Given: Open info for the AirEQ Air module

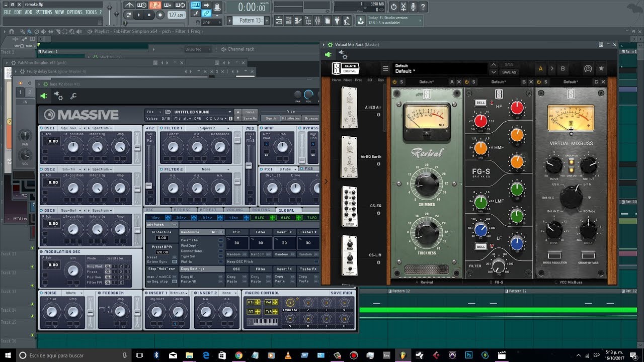Looking at the screenshot, I should pyautogui.click(x=378, y=115).
